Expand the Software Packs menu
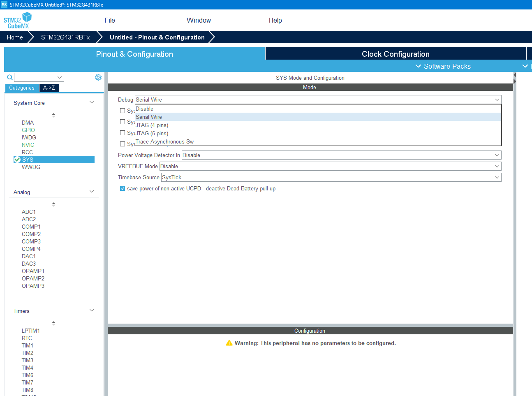The width and height of the screenshot is (532, 396). click(x=443, y=66)
